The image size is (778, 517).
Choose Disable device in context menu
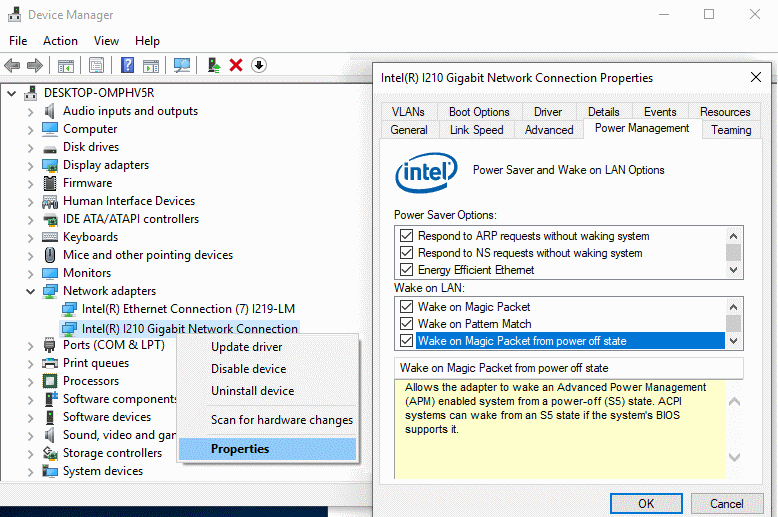click(267, 369)
